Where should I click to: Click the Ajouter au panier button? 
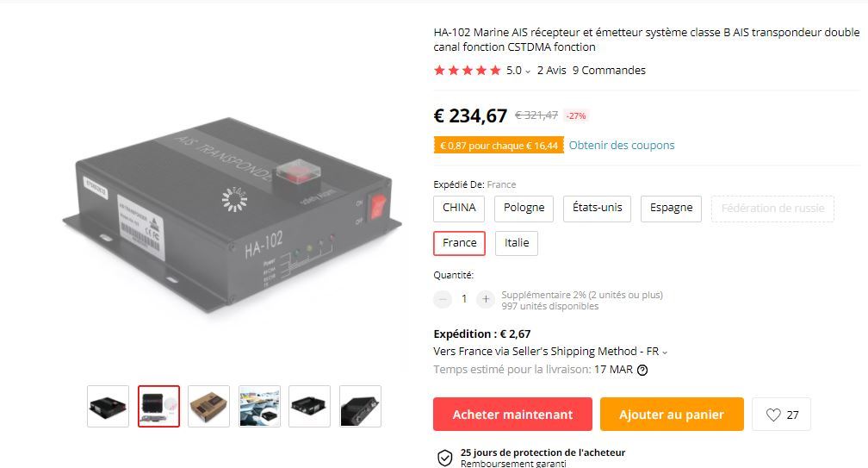(672, 415)
